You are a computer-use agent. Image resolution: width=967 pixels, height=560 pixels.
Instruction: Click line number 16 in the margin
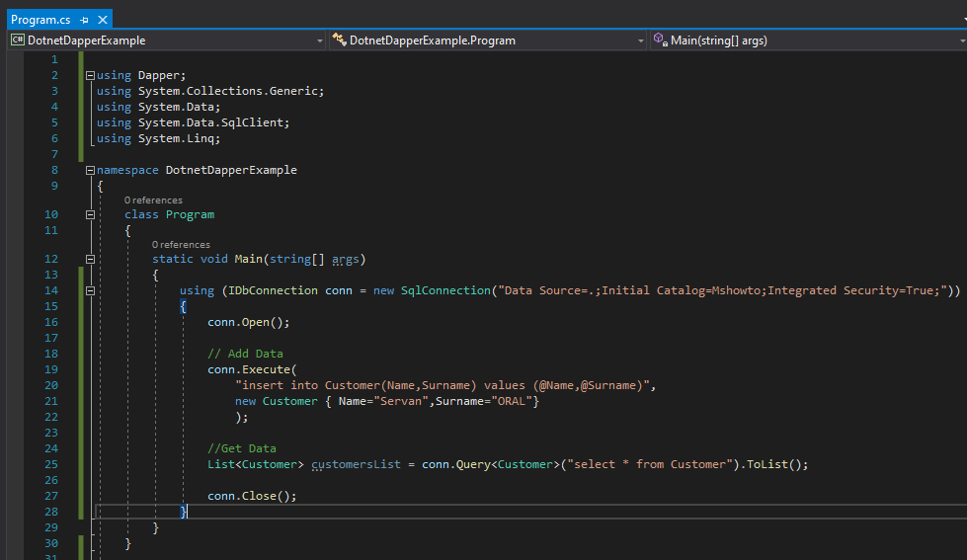[x=51, y=322]
